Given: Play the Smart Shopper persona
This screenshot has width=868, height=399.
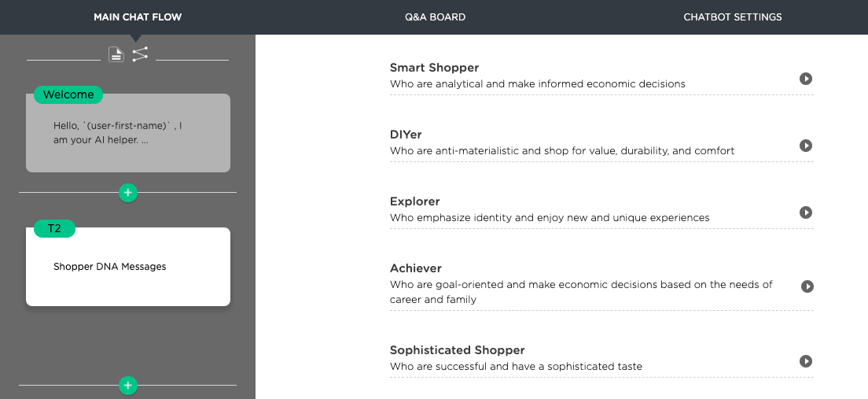Looking at the screenshot, I should pyautogui.click(x=805, y=79).
